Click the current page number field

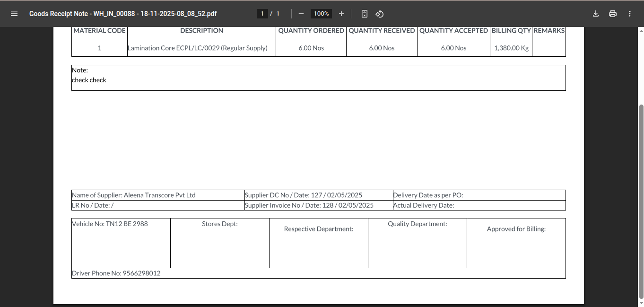pos(262,14)
